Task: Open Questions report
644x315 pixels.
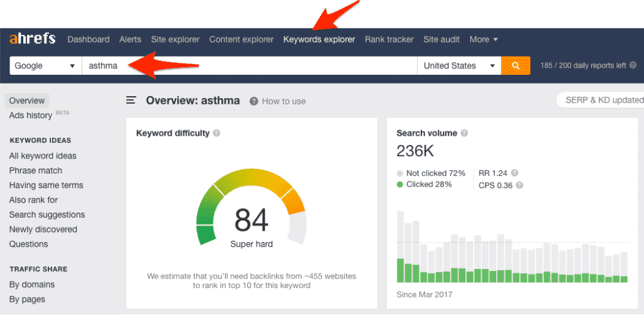Action: (28, 244)
